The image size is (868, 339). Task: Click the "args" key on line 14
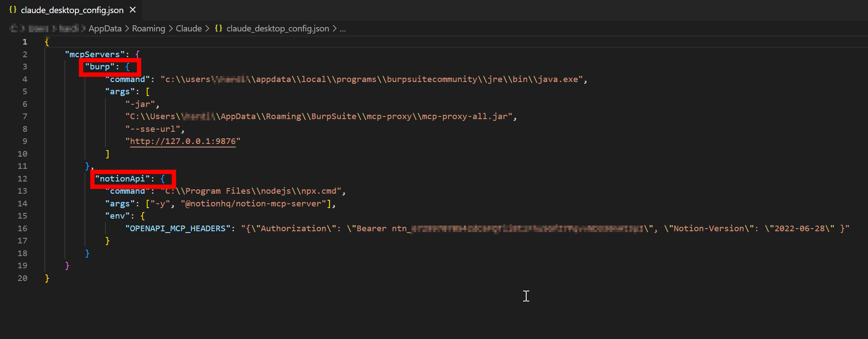[120, 204]
